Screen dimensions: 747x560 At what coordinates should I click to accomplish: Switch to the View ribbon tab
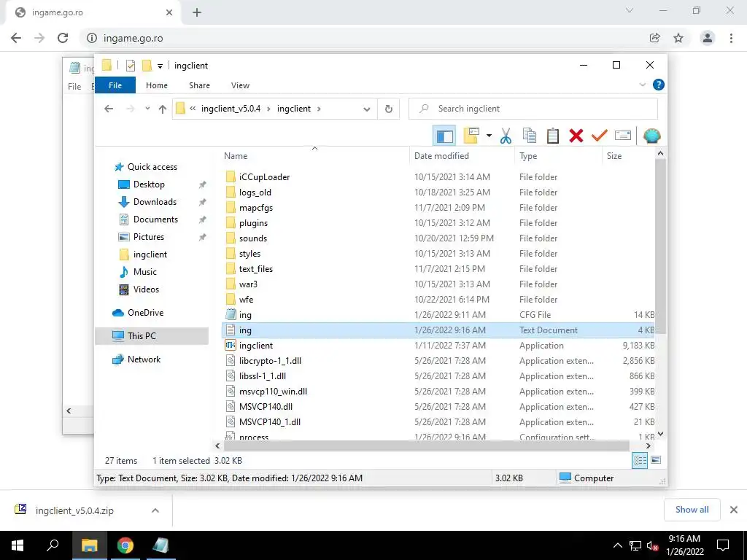(x=240, y=85)
